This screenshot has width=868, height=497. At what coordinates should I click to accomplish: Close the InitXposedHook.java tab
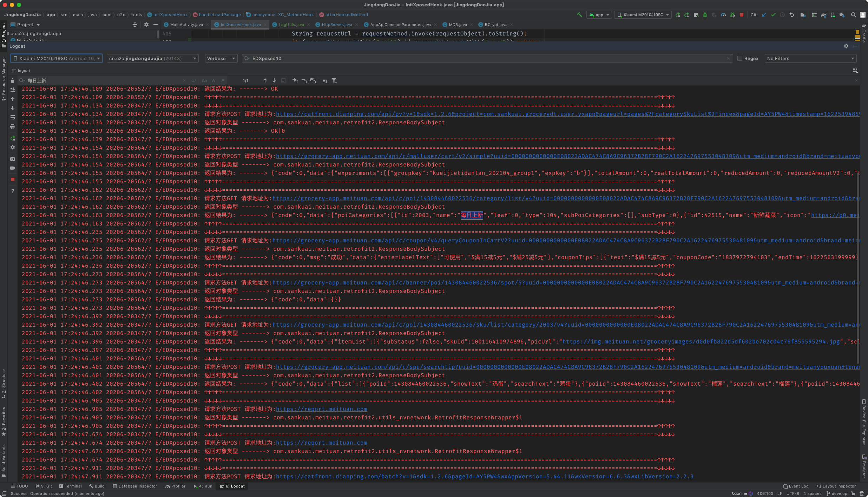(265, 25)
